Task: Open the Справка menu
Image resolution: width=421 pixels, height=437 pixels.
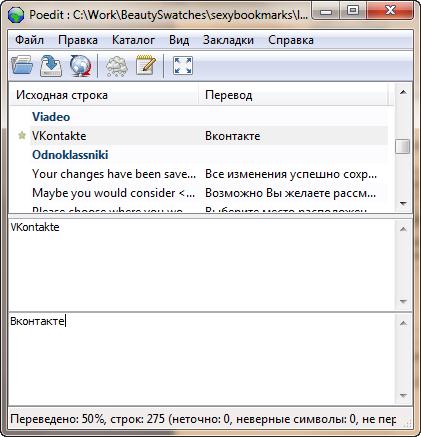Action: click(x=291, y=40)
